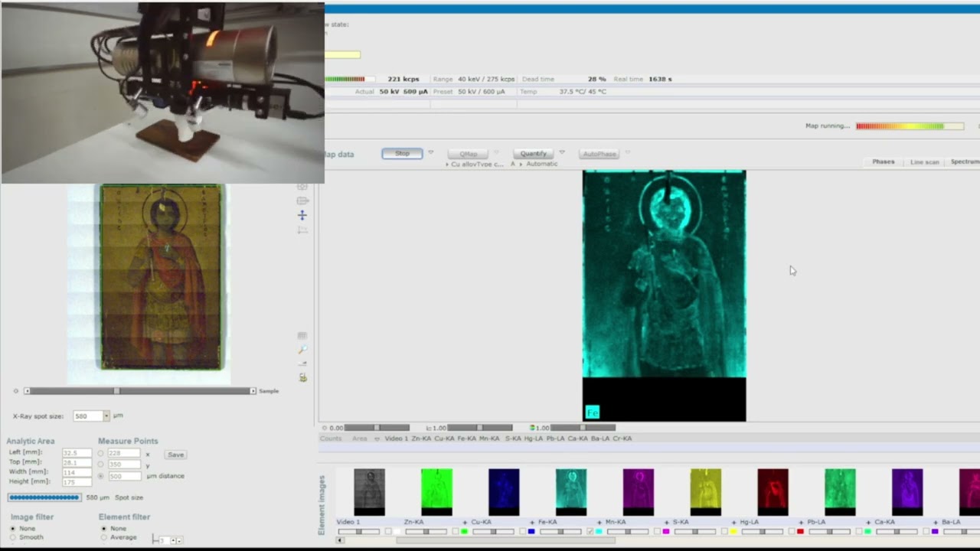Open the X-Ray spot size dropdown
Viewport: 980px width, 551px height.
pyautogui.click(x=106, y=416)
